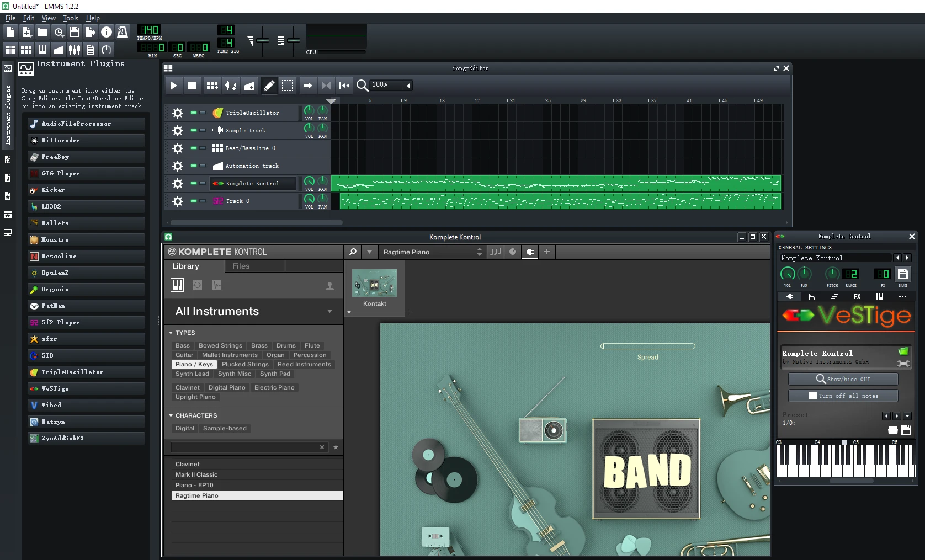Choose Sf2 Player in Instrument Plugins list
Viewport: 925px width, 560px height.
coord(86,322)
